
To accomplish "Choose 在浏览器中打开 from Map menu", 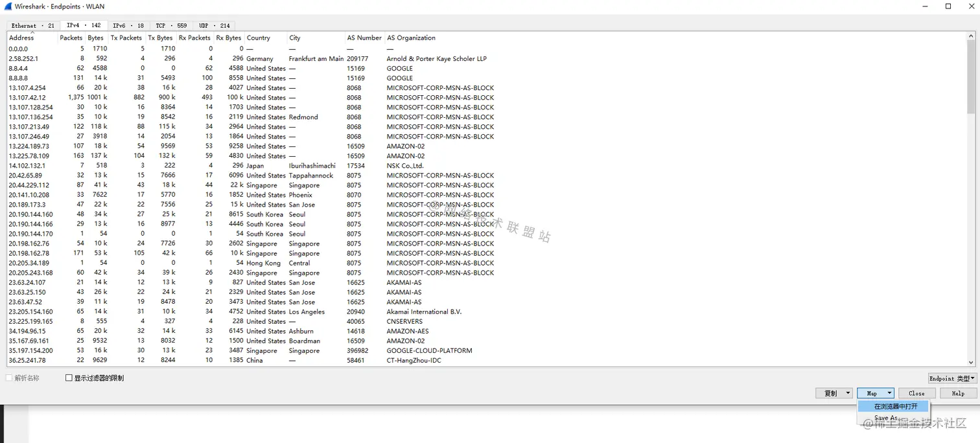I will [x=893, y=406].
